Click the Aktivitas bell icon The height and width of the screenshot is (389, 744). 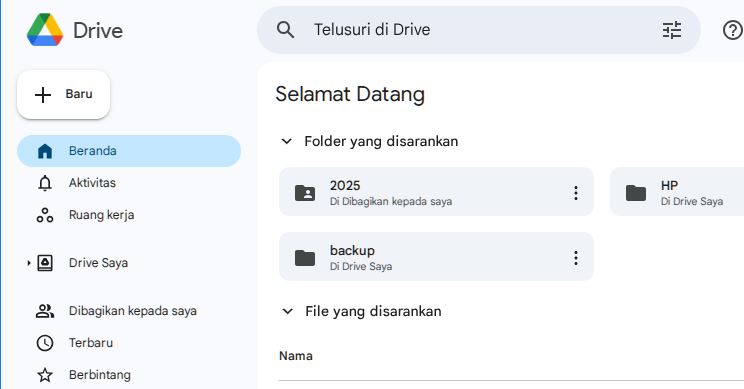point(45,183)
